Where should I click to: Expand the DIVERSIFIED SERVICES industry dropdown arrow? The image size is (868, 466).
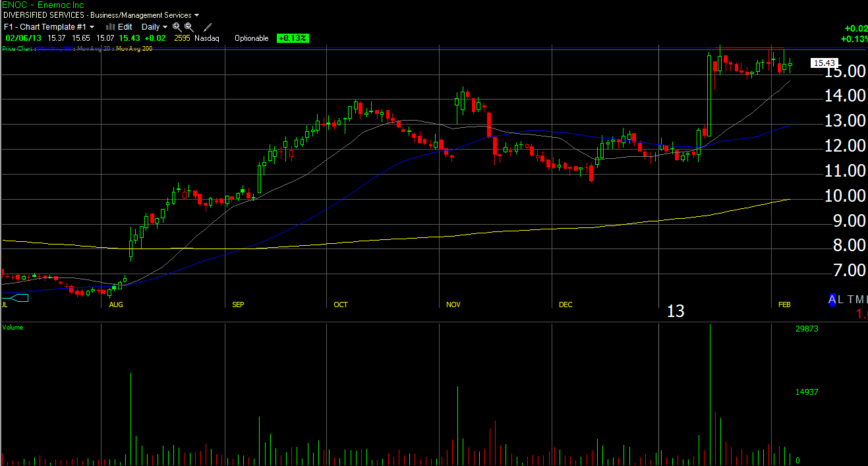point(197,15)
